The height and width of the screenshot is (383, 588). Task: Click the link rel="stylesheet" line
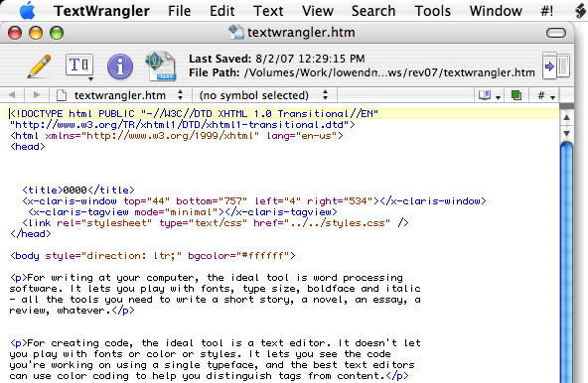tap(216, 223)
